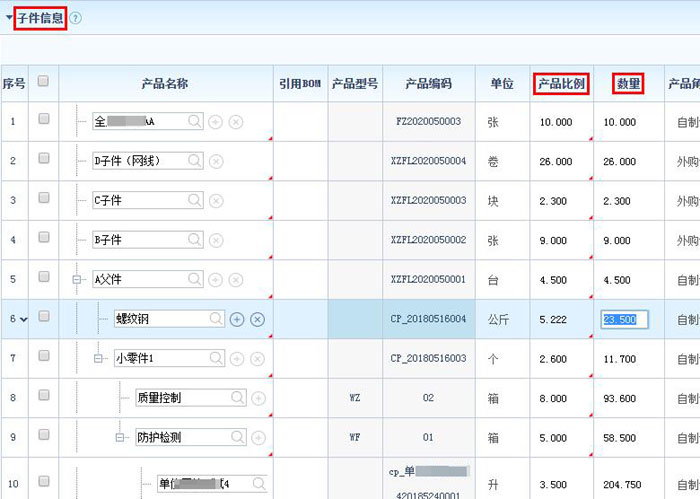Select the row 8 checkbox
This screenshot has width=700, height=499.
[43, 397]
